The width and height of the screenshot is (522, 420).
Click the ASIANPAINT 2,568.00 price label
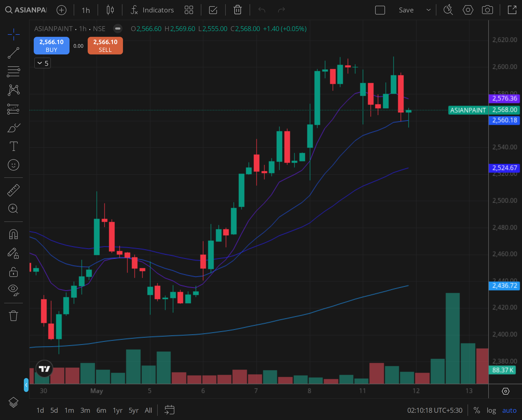pos(484,110)
